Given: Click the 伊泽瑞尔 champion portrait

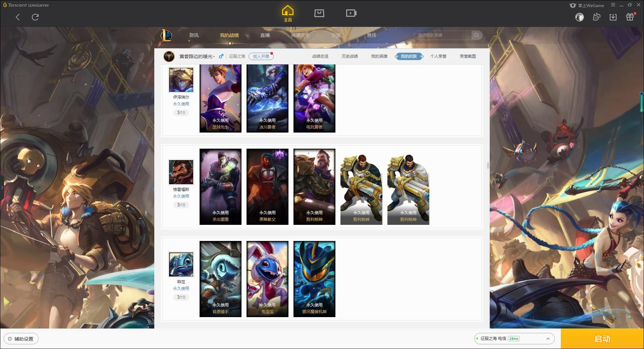Looking at the screenshot, I should point(181,80).
